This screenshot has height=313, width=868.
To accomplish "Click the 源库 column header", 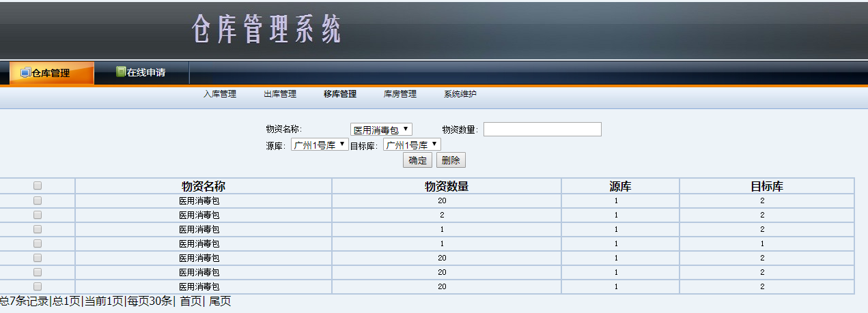I will (620, 186).
